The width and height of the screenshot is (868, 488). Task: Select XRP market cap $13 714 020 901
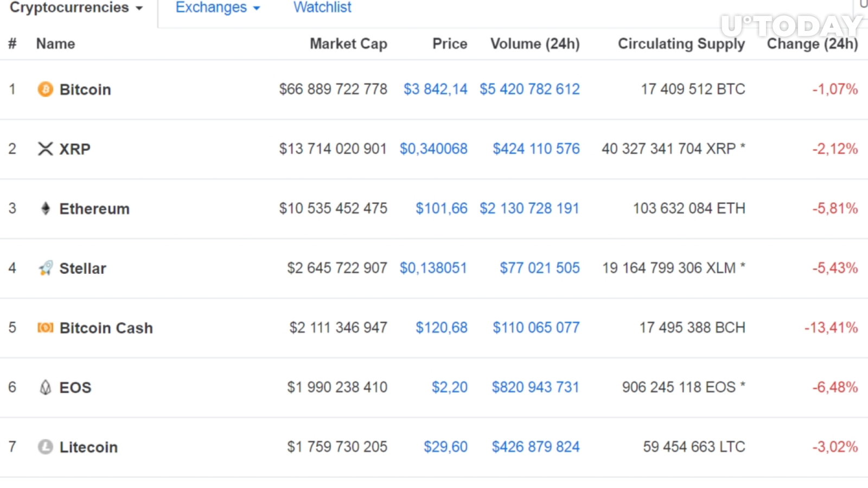(x=333, y=149)
